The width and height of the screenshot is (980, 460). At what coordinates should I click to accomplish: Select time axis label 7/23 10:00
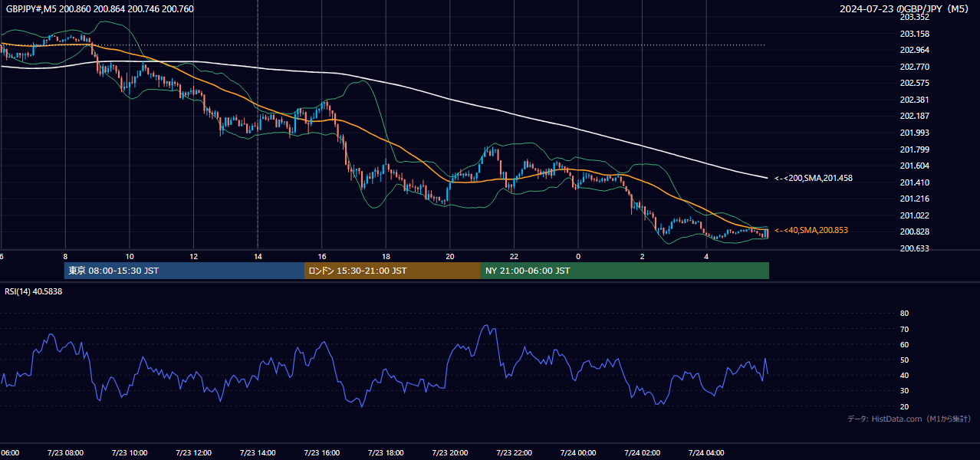(129, 452)
